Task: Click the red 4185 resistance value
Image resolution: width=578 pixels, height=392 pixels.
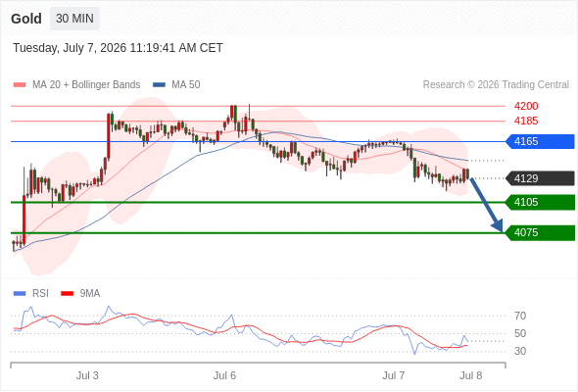Action: [x=526, y=121]
